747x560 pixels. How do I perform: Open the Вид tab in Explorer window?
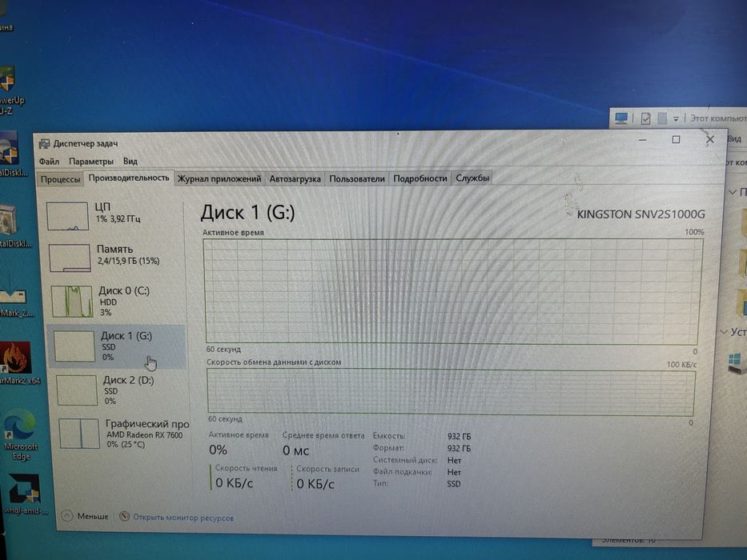point(734,138)
